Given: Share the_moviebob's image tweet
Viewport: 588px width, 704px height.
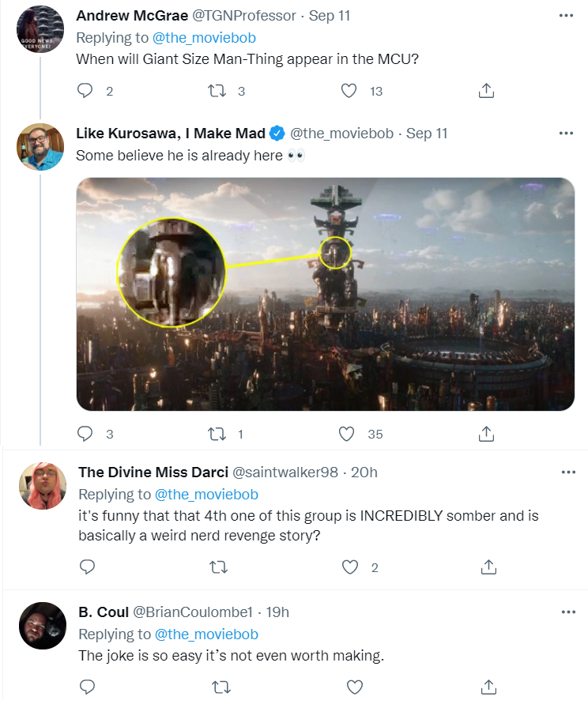Looking at the screenshot, I should click(x=487, y=434).
